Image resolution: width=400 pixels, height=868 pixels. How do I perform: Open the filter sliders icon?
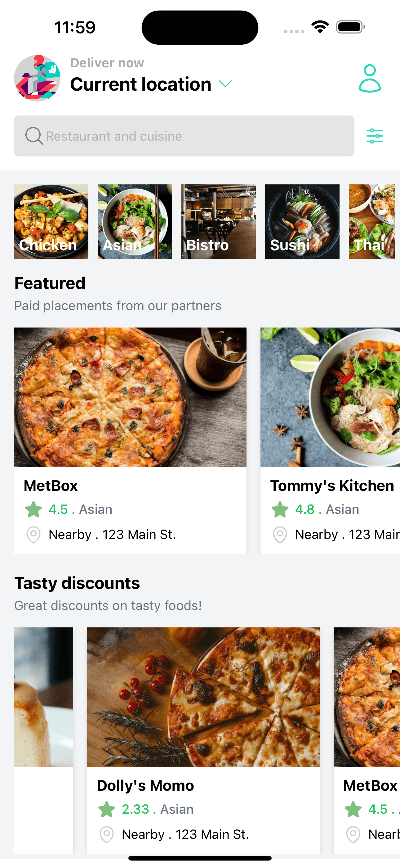374,136
